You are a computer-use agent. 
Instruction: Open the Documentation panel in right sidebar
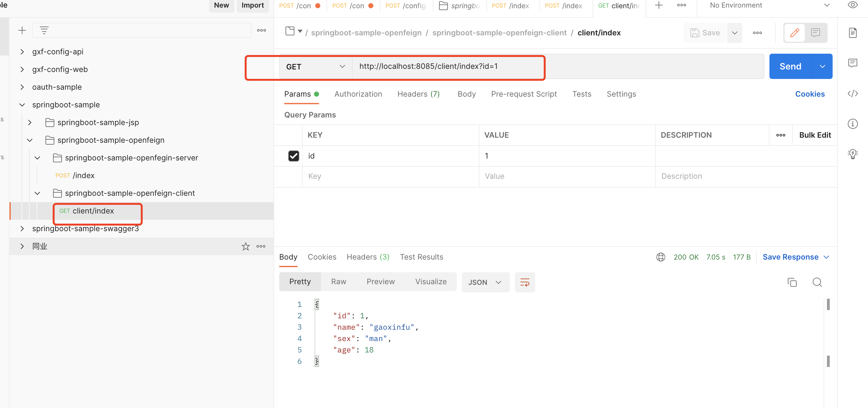(853, 33)
